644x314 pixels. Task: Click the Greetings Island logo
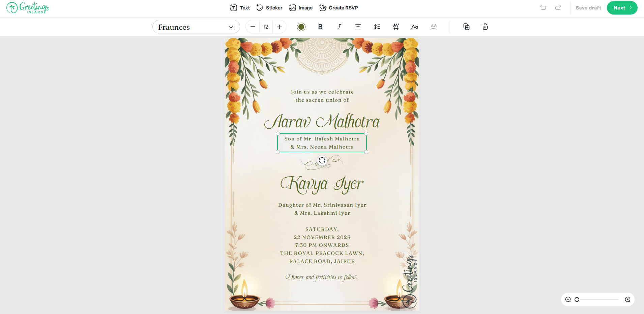point(28,8)
